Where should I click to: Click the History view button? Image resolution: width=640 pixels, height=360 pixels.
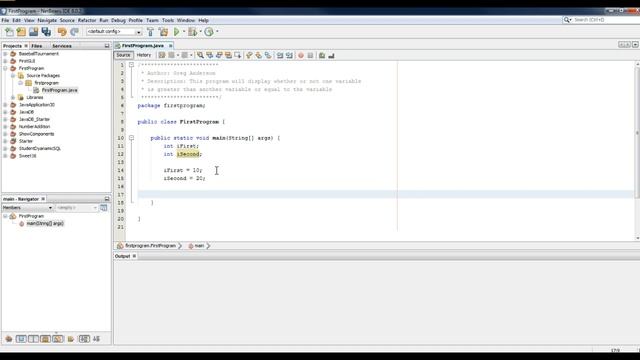(144, 55)
